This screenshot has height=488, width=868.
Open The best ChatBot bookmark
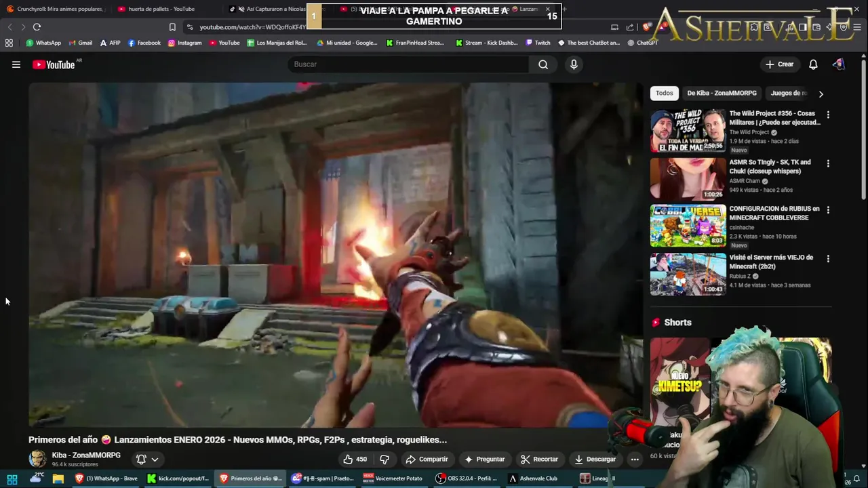click(589, 43)
